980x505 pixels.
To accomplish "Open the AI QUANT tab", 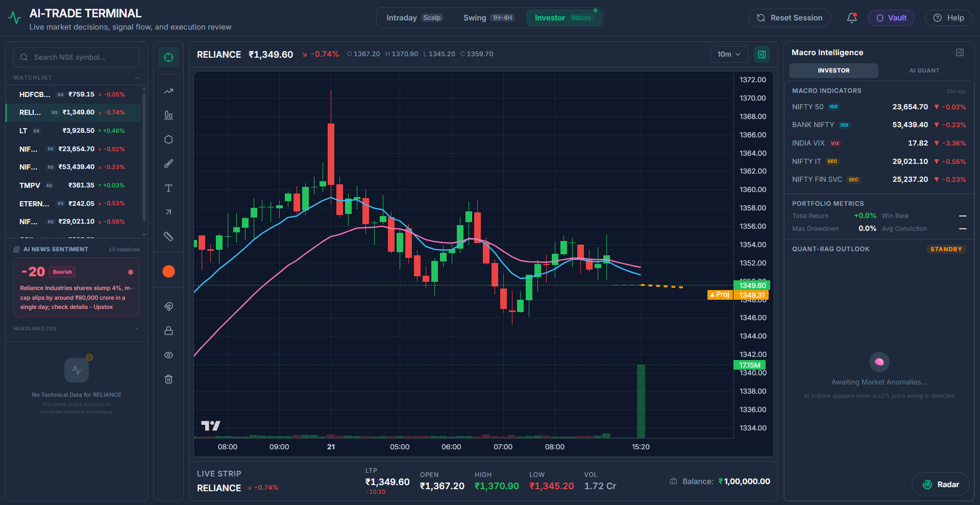I will pos(924,70).
